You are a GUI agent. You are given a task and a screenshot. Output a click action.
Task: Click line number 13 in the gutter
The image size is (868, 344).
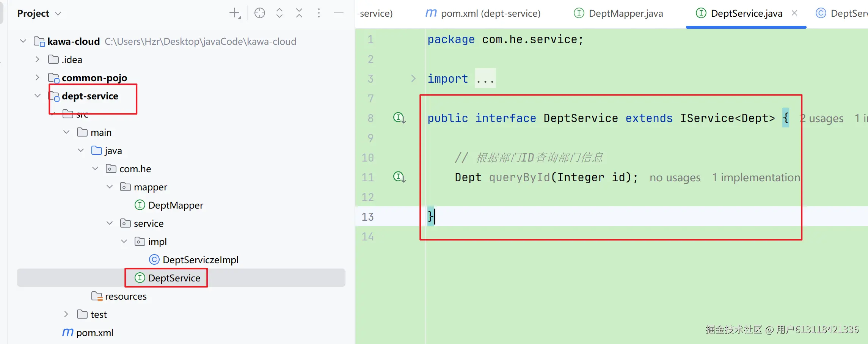[367, 217]
